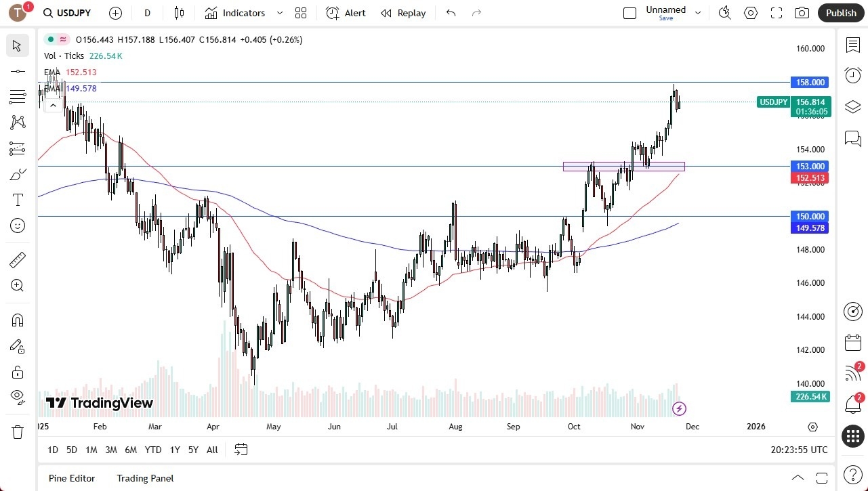
Task: Enter bar Replay mode
Action: point(403,13)
